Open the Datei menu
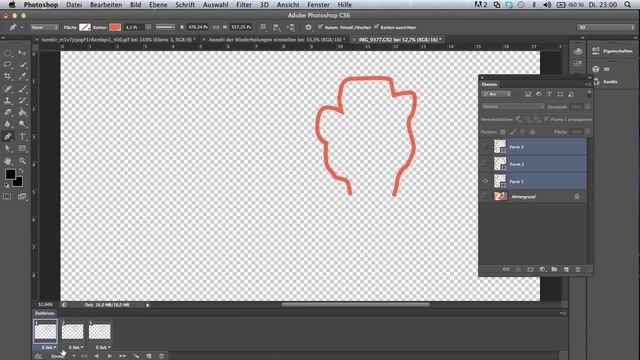 tap(74, 4)
